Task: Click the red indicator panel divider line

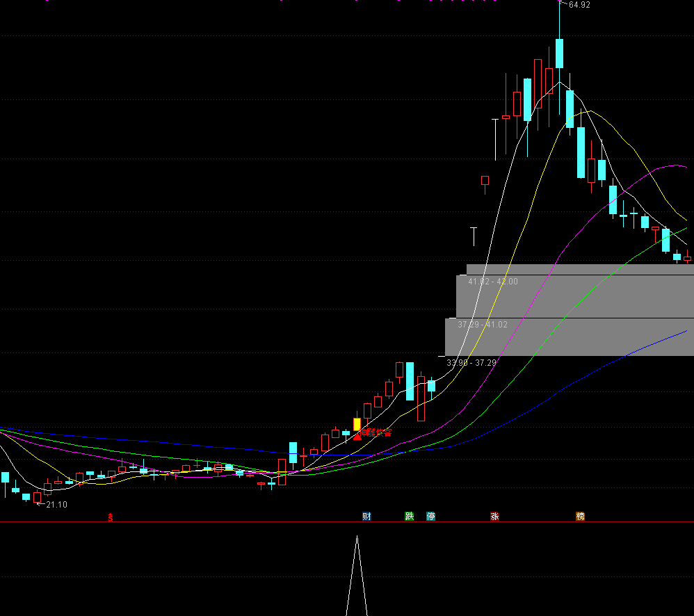Action: (x=209, y=521)
